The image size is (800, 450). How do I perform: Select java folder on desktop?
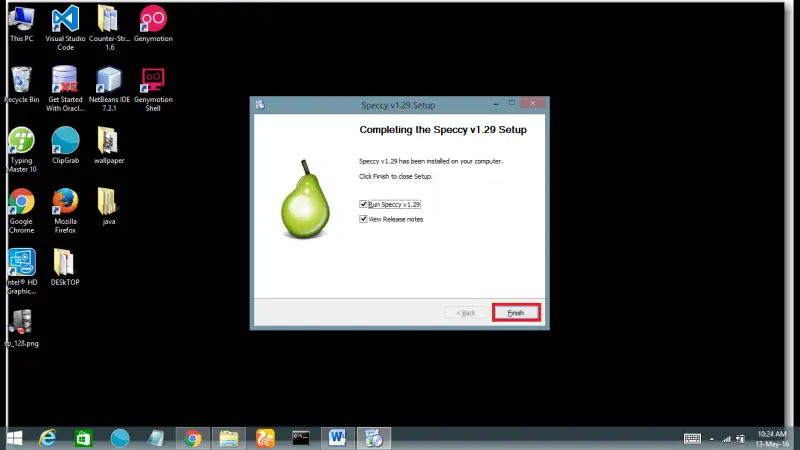click(108, 207)
